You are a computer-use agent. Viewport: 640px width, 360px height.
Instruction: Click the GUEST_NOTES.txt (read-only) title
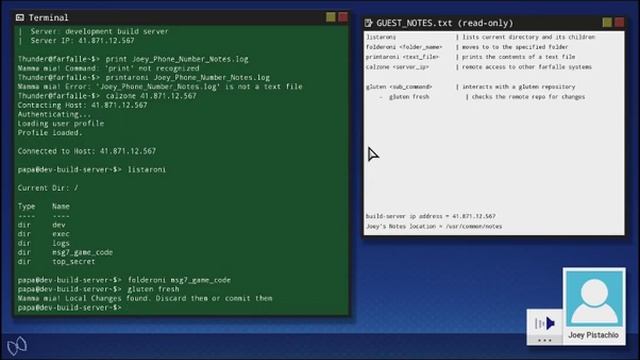pos(445,23)
